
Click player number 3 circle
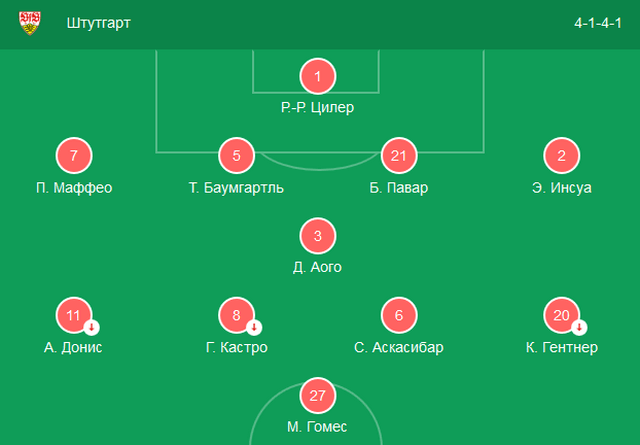[318, 236]
